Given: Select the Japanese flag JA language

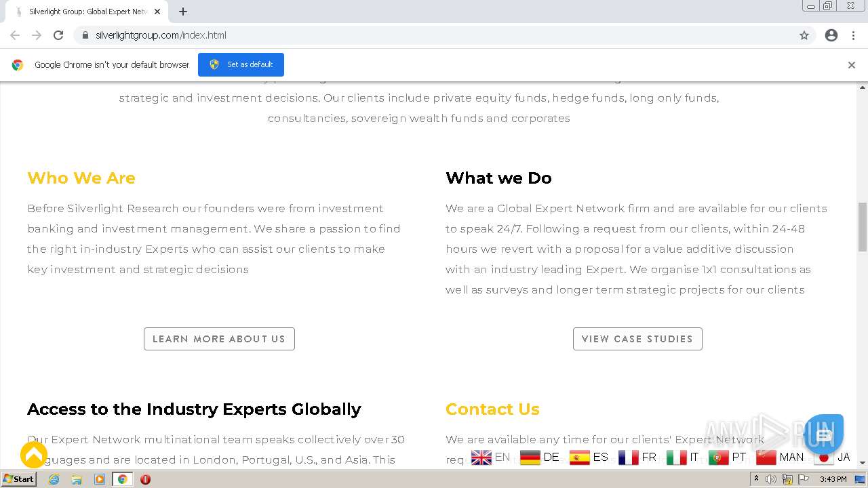Looking at the screenshot, I should click(x=832, y=457).
